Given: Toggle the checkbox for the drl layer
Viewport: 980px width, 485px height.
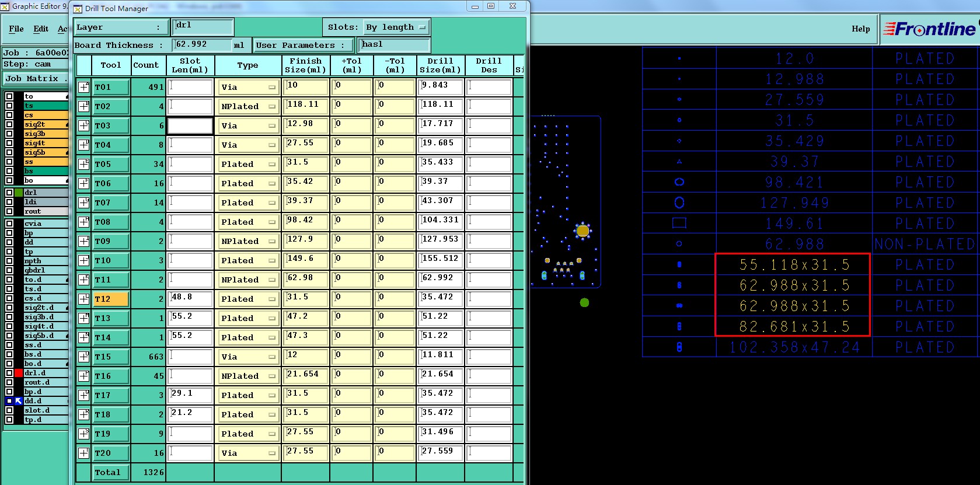Looking at the screenshot, I should coord(9,193).
